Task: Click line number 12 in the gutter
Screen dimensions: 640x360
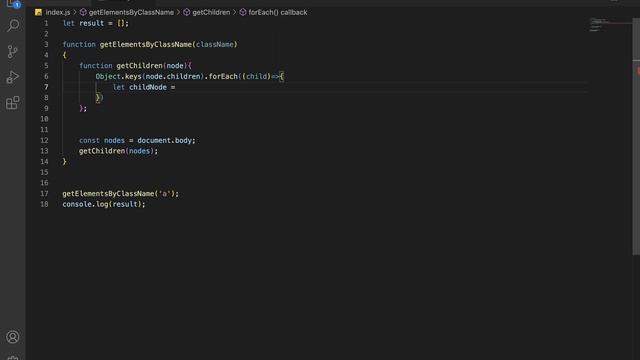Action: pos(44,140)
